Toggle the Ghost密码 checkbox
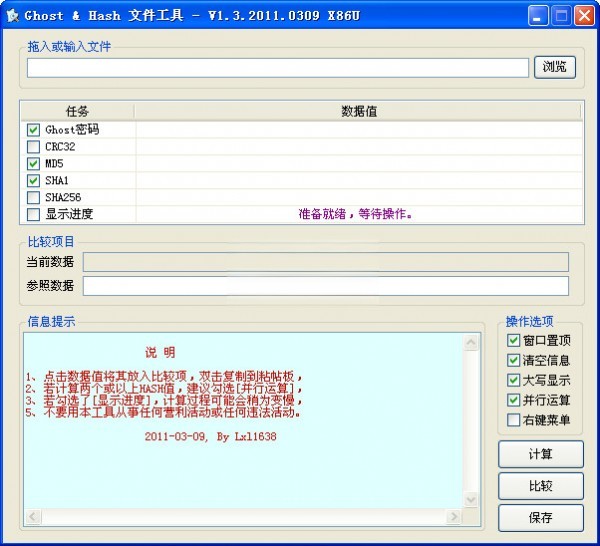 [x=34, y=130]
